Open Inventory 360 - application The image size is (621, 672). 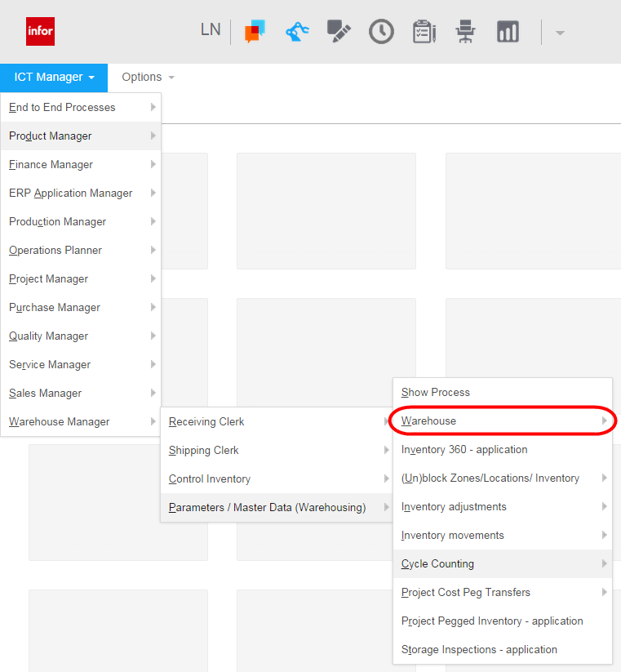coord(464,449)
